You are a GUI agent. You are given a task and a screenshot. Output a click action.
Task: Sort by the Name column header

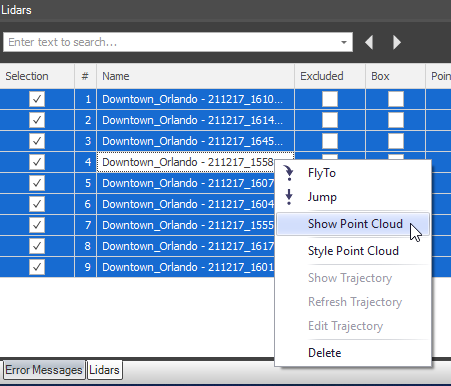pos(195,76)
